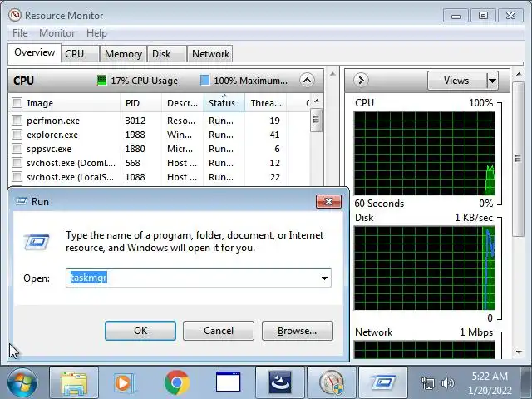Image resolution: width=532 pixels, height=399 pixels.
Task: Click the taskbar clock showing 5:22 AM
Action: pyautogui.click(x=490, y=382)
